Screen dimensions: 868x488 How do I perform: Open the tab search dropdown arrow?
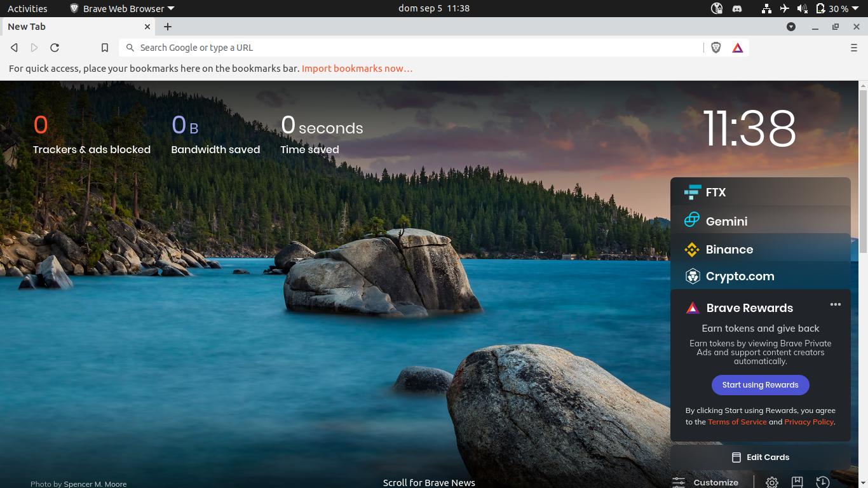click(x=791, y=27)
